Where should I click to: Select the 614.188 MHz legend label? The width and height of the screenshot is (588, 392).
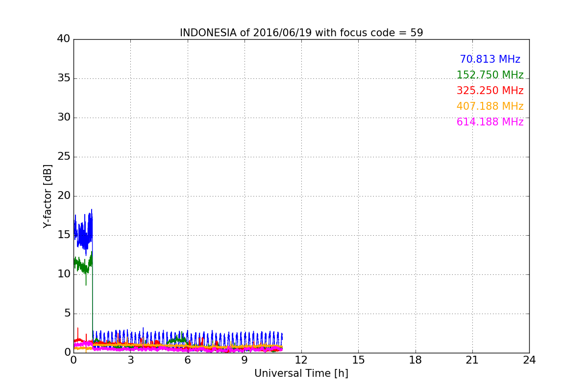[490, 122]
